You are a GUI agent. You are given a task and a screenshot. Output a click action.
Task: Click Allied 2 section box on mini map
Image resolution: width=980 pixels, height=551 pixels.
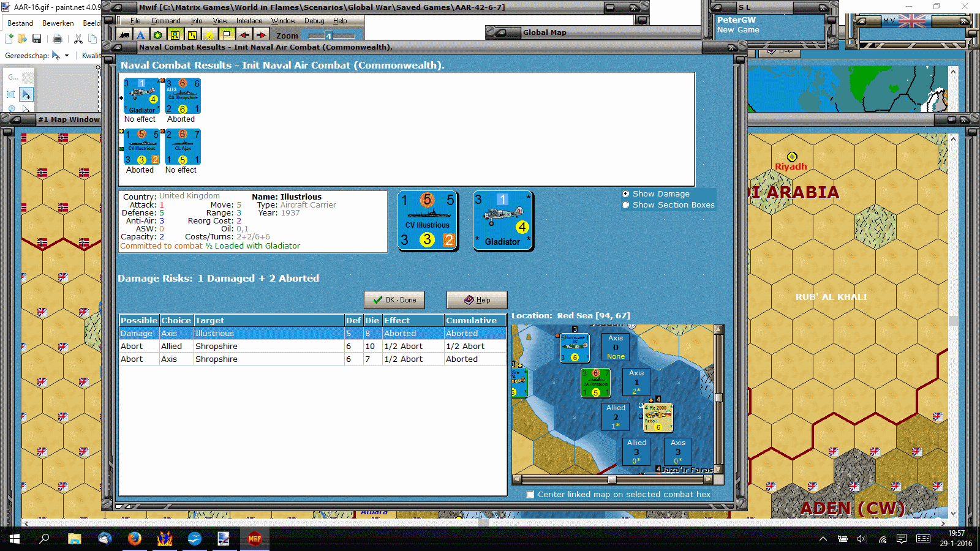pos(616,416)
